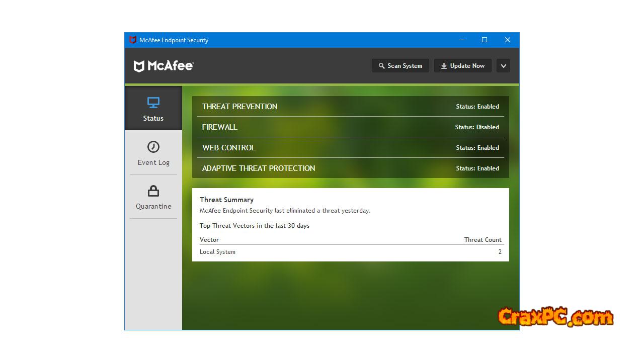Close the McAfee Endpoint Security window
The width and height of the screenshot is (644, 362).
(x=508, y=40)
